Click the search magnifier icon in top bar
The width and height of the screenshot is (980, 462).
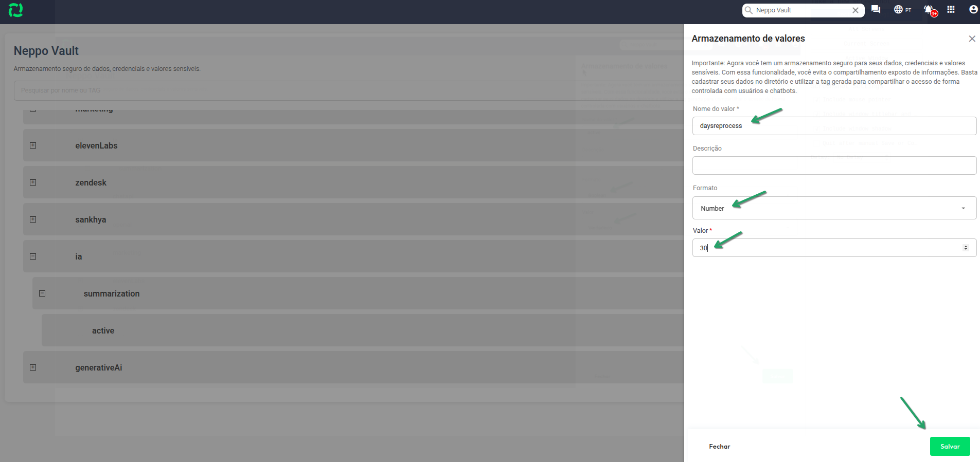click(749, 10)
